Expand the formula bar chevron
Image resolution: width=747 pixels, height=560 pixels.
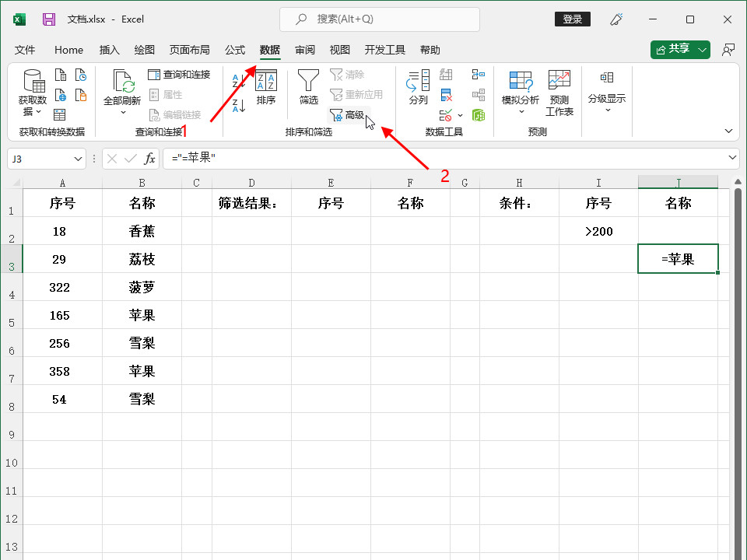(732, 158)
